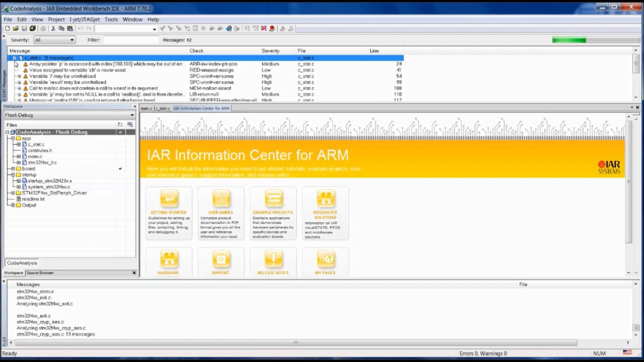Screen dimensions: 644x362
Task: Switch to the c_stat.c editor tab
Action: (x=162, y=108)
